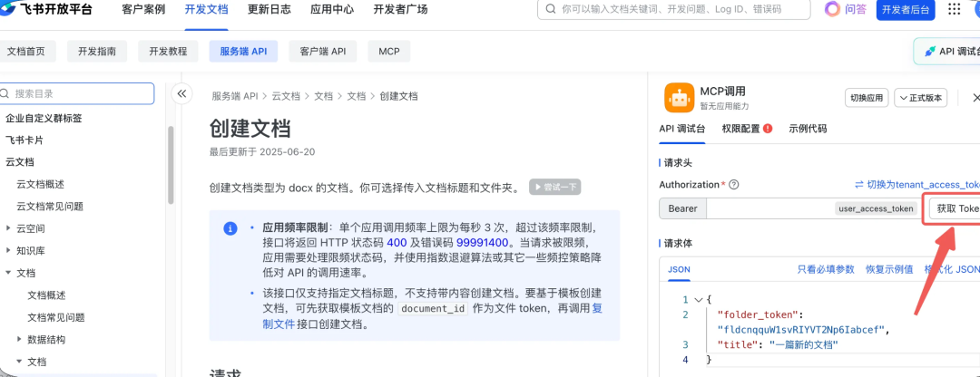Click the help icon next to Authorization
This screenshot has height=377, width=980.
pos(734,185)
